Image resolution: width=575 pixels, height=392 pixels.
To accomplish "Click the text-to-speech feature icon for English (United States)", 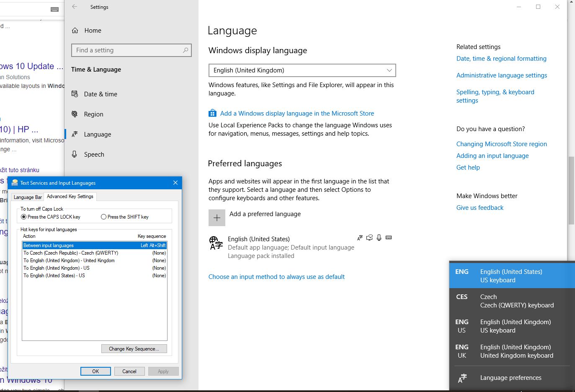I will pyautogui.click(x=369, y=238).
